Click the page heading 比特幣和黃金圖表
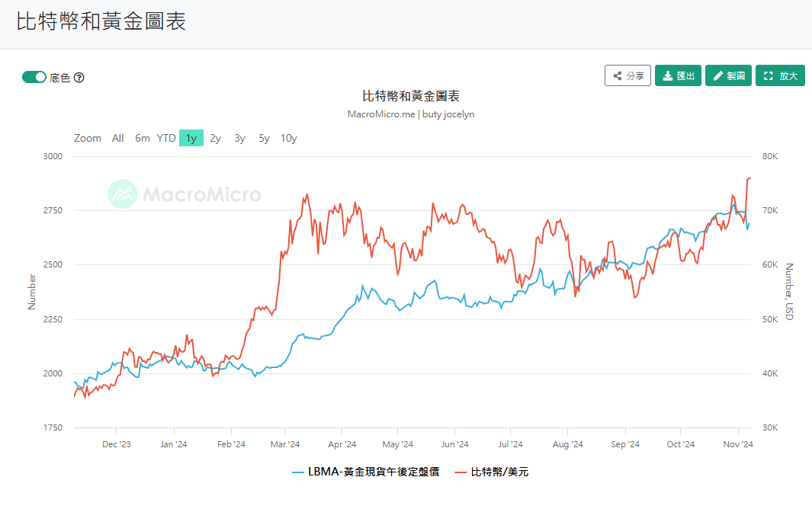The height and width of the screenshot is (525, 812). click(101, 21)
